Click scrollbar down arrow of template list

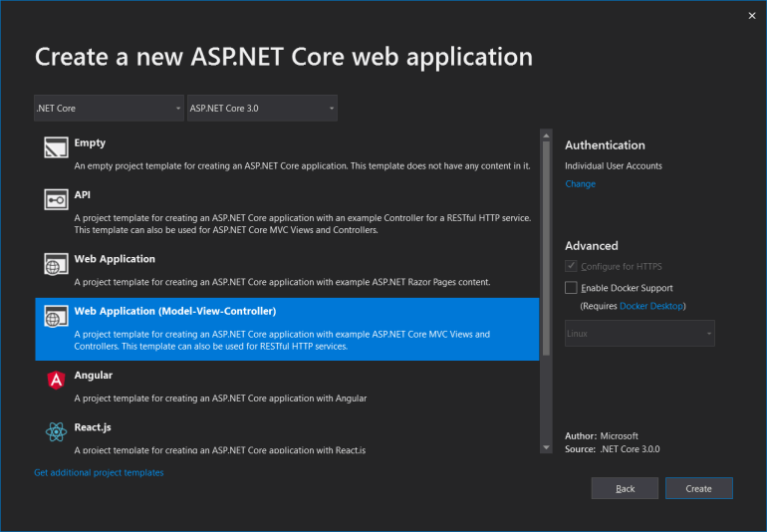[546, 447]
